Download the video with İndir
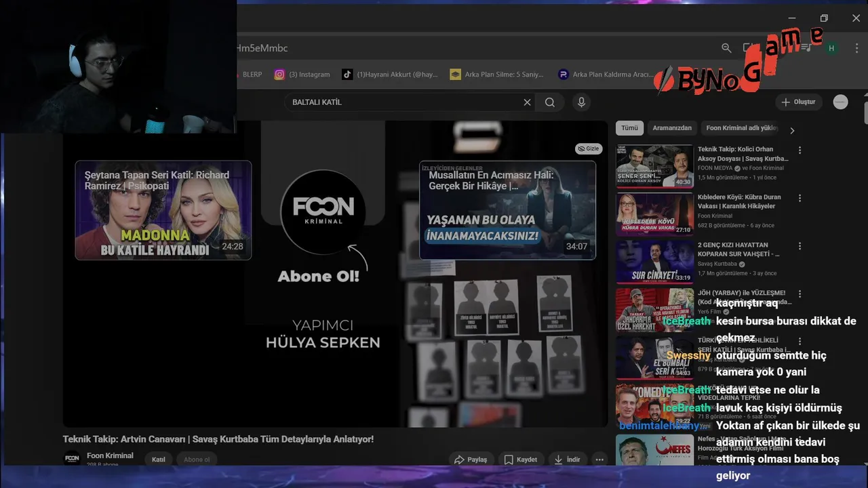This screenshot has height=488, width=868. pyautogui.click(x=568, y=460)
